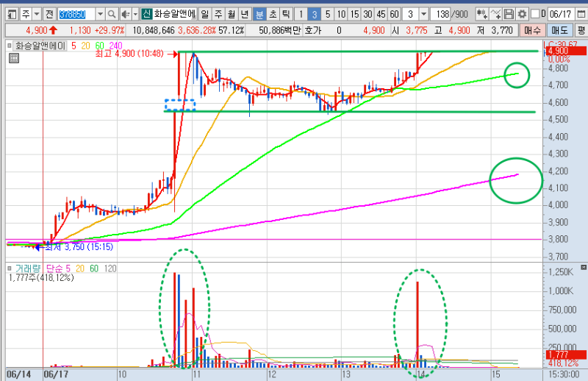Expand the minute interval dropdown arrow
This screenshot has width=588, height=381.
click(x=424, y=14)
